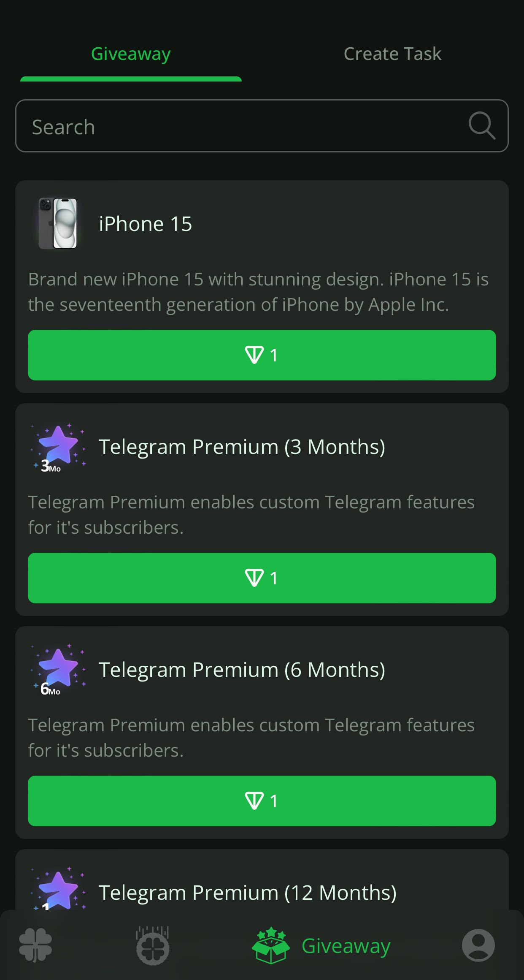The image size is (524, 980).
Task: Click the iPhone 15 product image
Action: (58, 223)
